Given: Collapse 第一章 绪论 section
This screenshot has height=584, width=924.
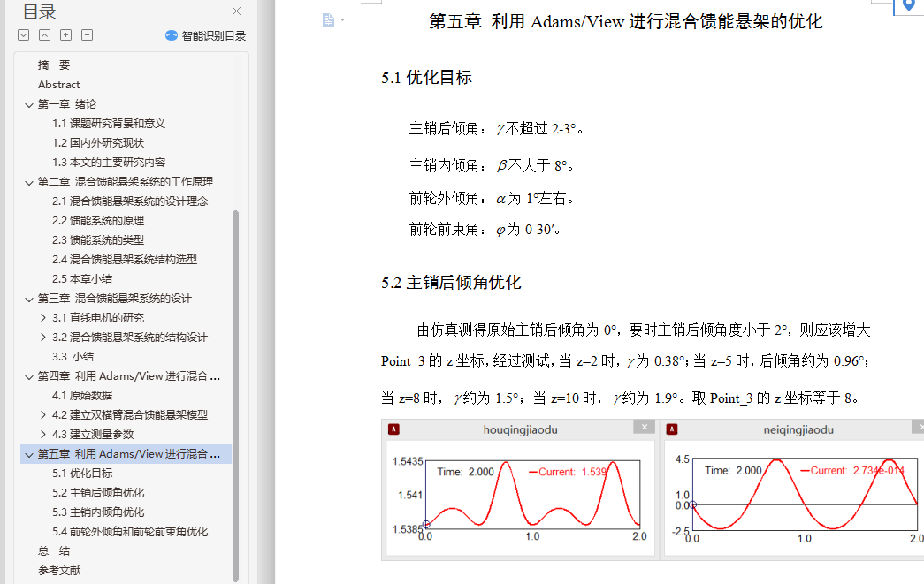Looking at the screenshot, I should click(29, 105).
